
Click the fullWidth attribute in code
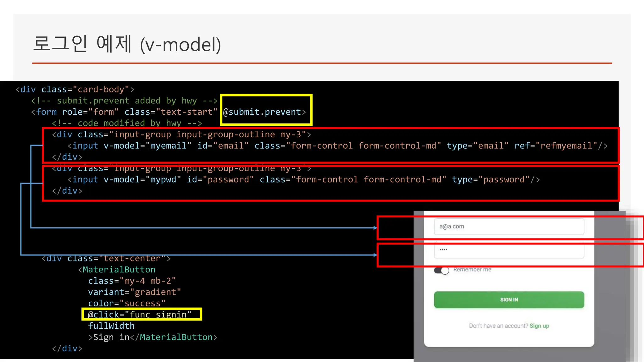[x=111, y=326]
